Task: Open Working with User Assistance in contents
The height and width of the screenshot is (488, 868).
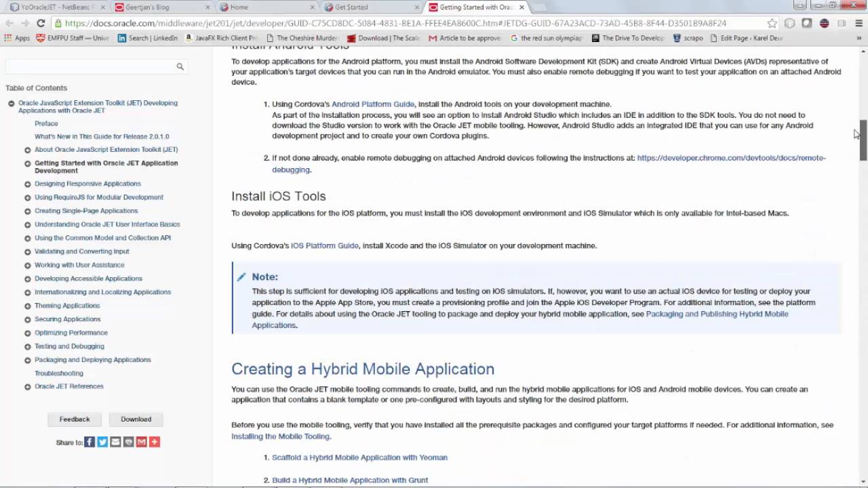Action: tap(79, 265)
